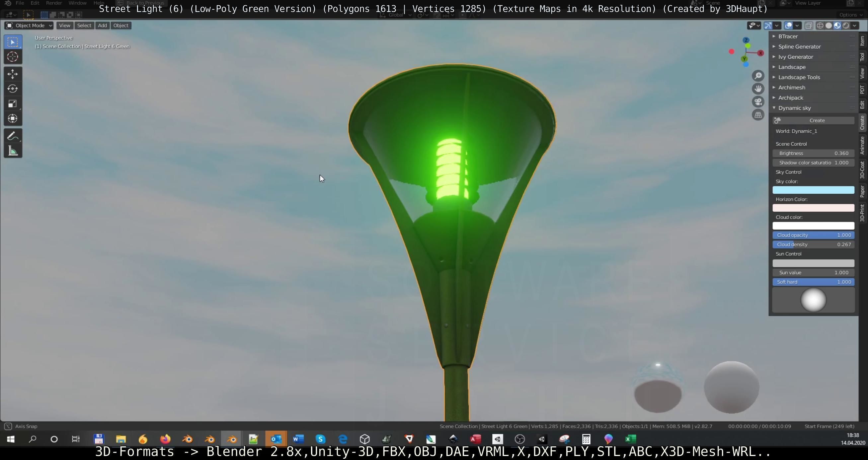Click the Brightness slider field

814,153
